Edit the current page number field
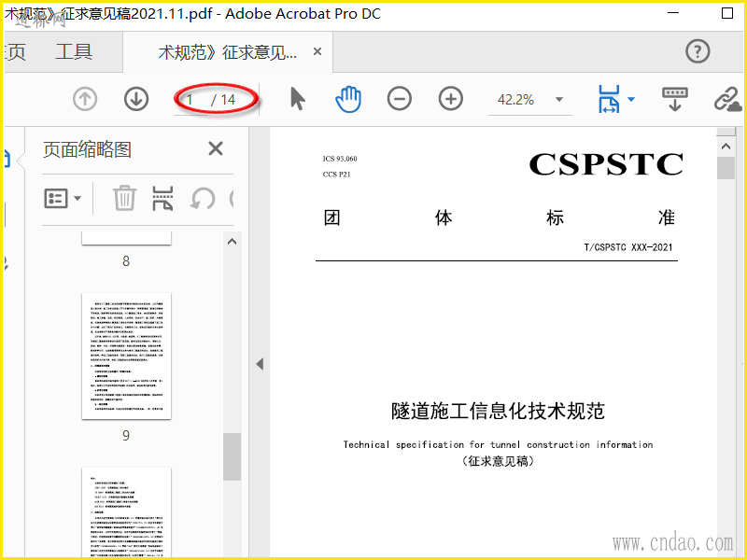Viewport: 747px width, 560px height. click(x=190, y=100)
